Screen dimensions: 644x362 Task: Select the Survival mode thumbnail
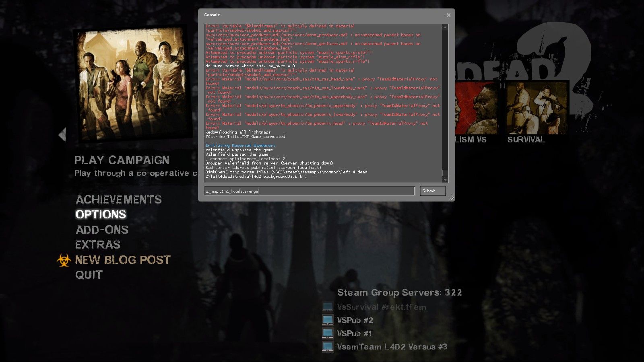[x=537, y=108]
